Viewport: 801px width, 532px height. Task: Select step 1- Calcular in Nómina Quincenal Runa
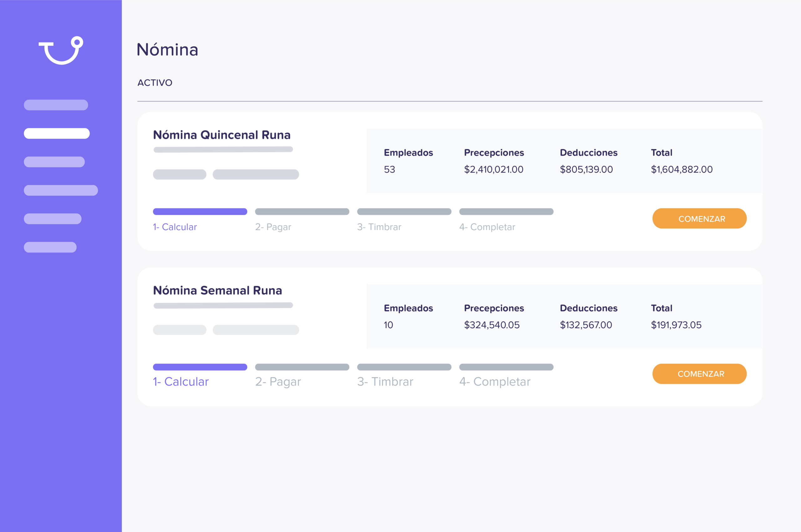click(175, 227)
